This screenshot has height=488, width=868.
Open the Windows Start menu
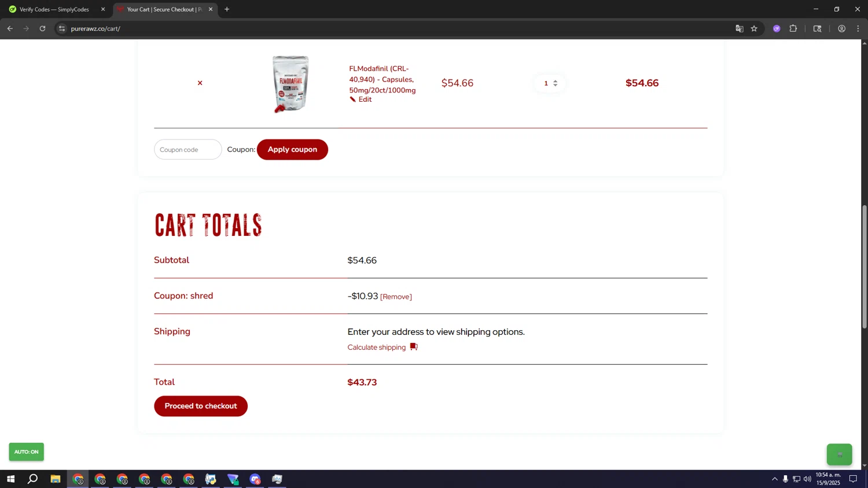(10, 479)
